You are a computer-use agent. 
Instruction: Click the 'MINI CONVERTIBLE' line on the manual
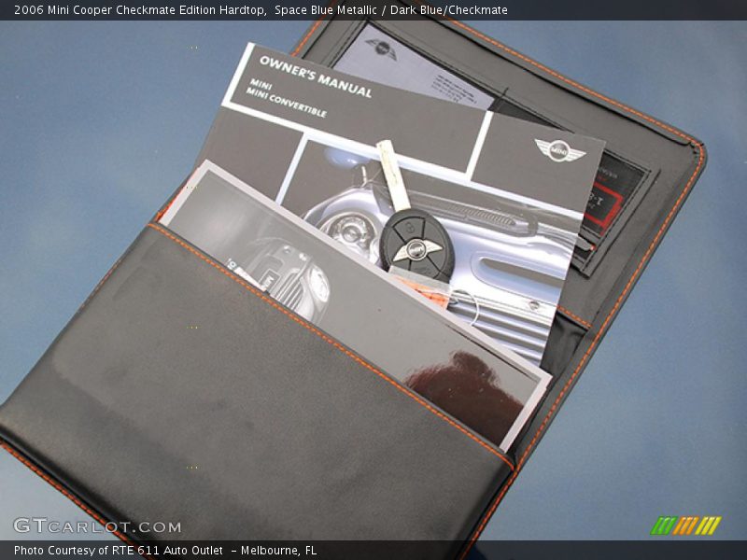[x=287, y=104]
